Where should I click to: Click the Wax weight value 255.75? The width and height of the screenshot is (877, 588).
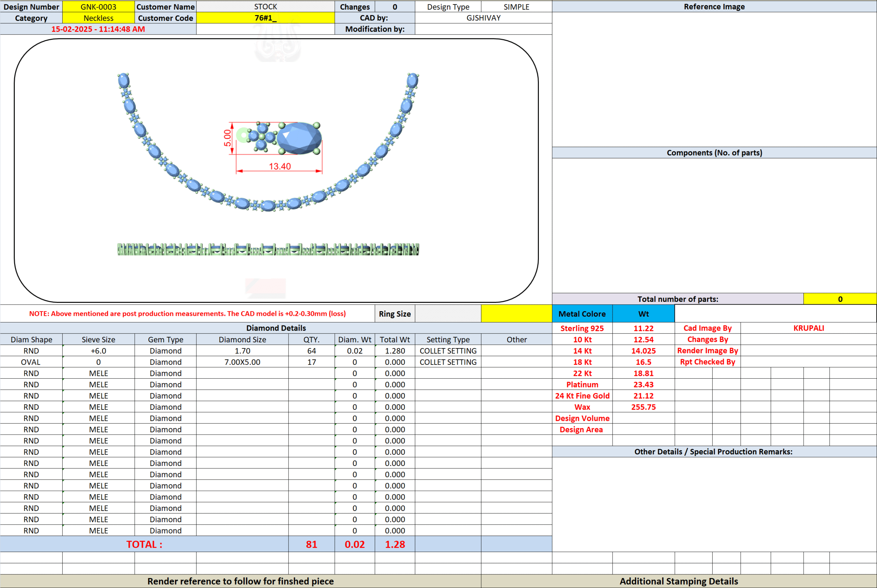pos(643,407)
